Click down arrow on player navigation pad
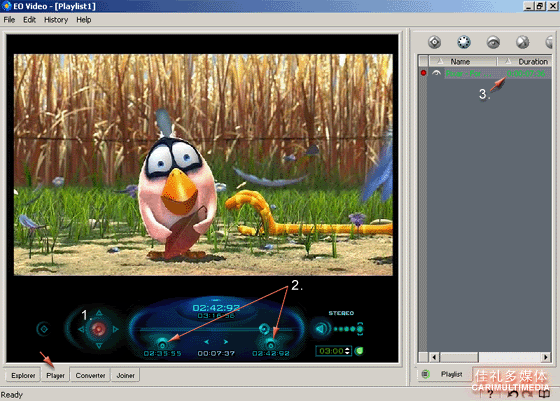The height and width of the screenshot is (401, 560). 99,345
